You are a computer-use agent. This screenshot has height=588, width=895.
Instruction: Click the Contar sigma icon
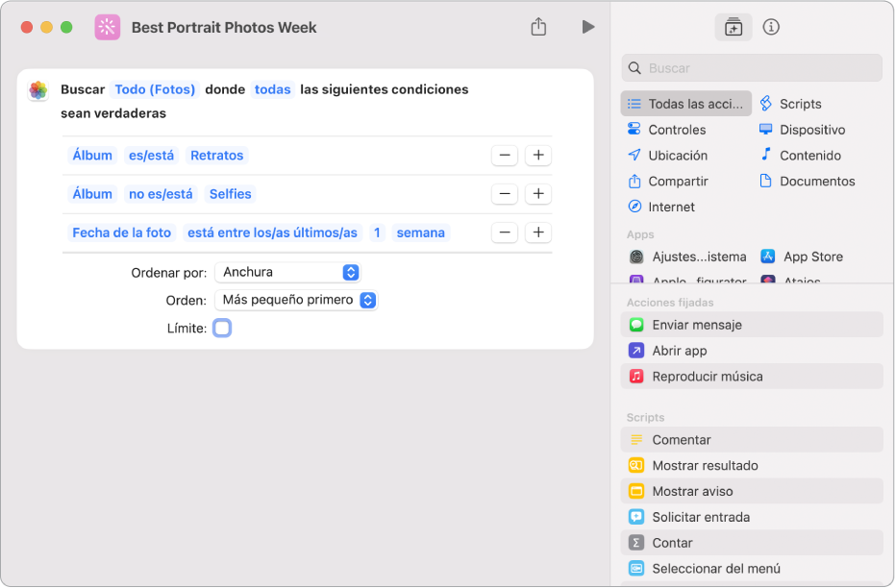(636, 543)
